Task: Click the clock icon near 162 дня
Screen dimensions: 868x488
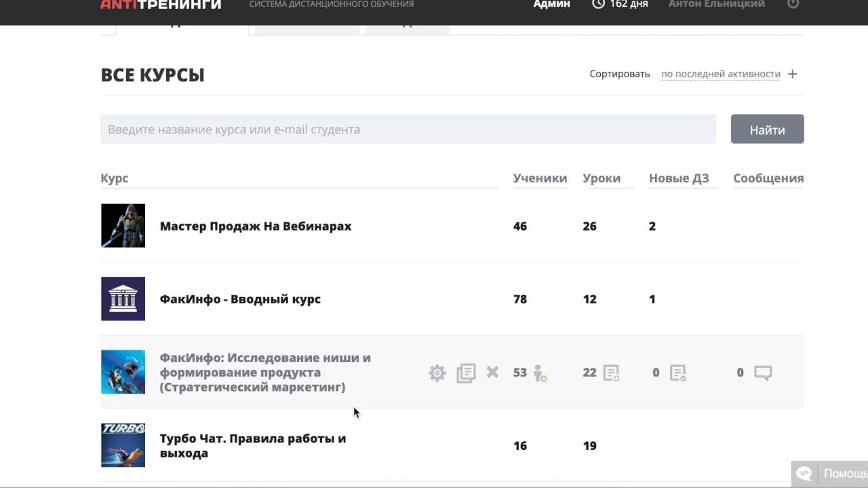Action: coord(598,4)
